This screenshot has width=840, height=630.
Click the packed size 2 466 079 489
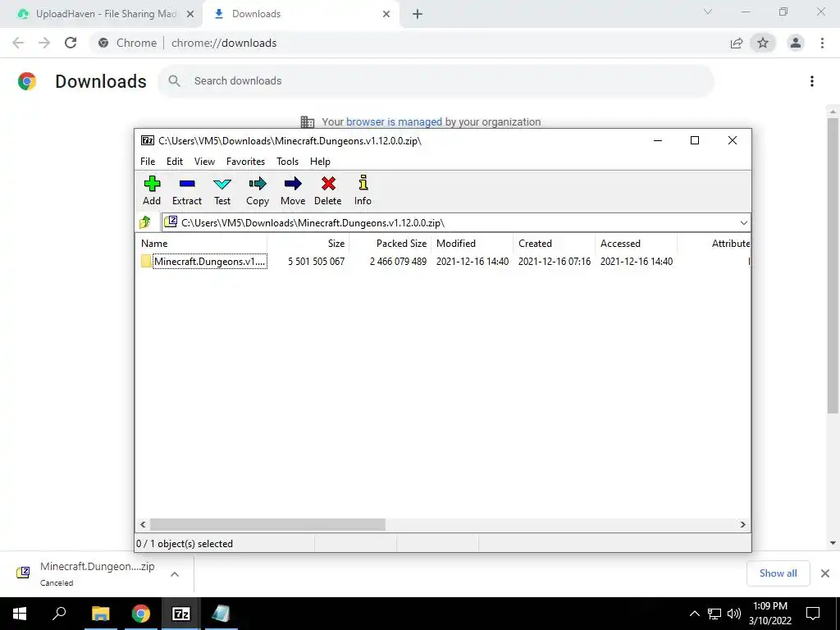398,262
